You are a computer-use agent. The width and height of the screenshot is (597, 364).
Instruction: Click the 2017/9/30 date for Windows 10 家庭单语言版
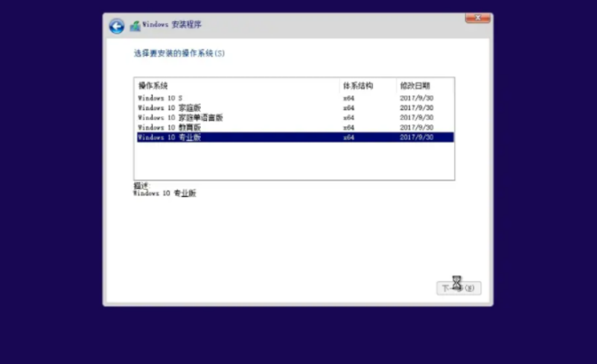click(417, 118)
